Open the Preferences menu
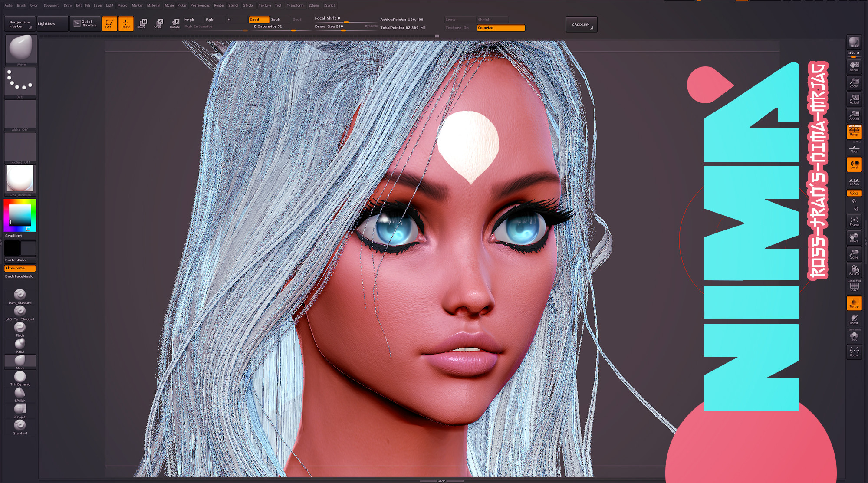 tap(200, 5)
